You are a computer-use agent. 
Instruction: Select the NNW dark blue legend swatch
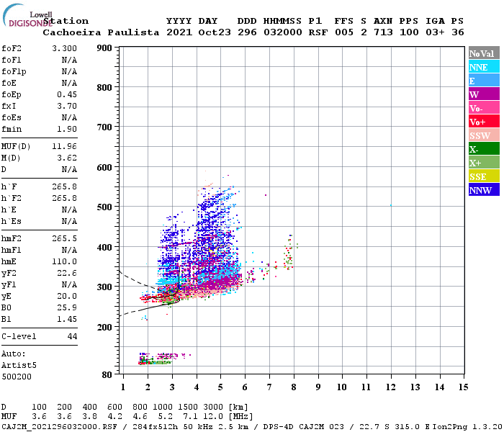484,189
